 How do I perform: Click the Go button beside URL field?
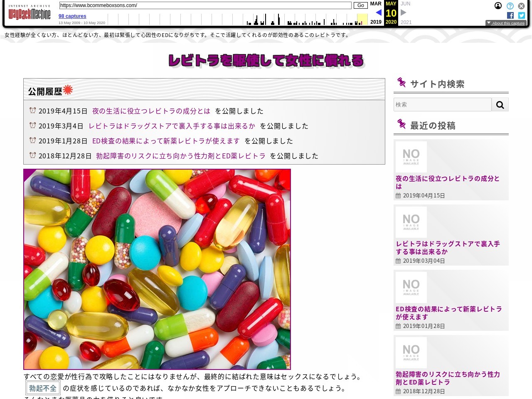360,5
